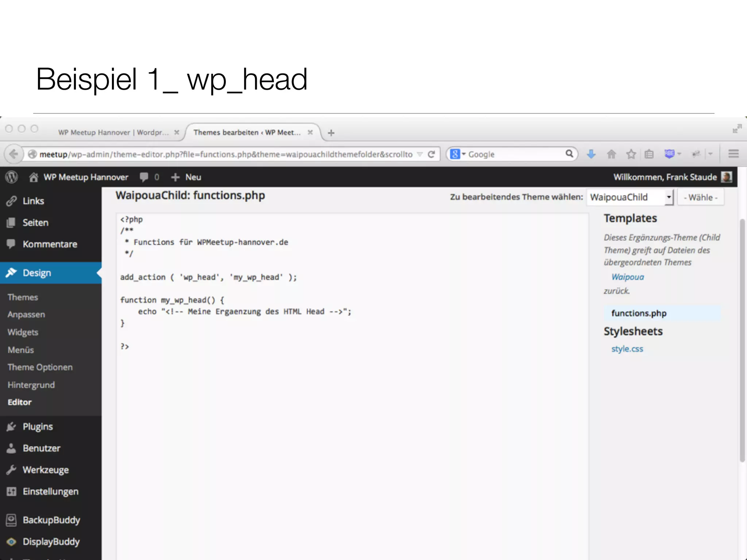
Task: Click the search magnifier in the Google box
Action: click(x=569, y=154)
